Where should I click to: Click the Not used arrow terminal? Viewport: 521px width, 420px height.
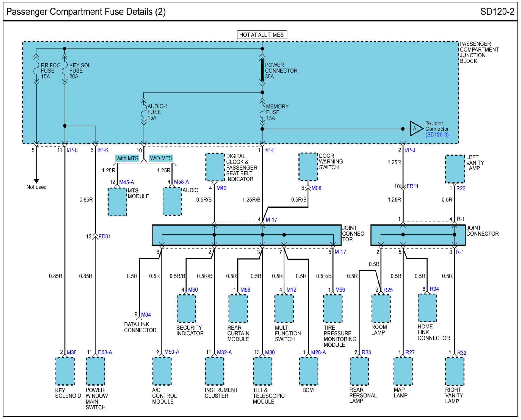[x=36, y=181]
